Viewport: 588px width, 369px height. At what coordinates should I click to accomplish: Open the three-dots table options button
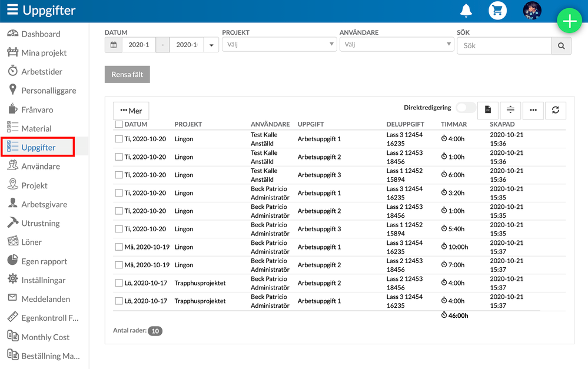point(533,110)
